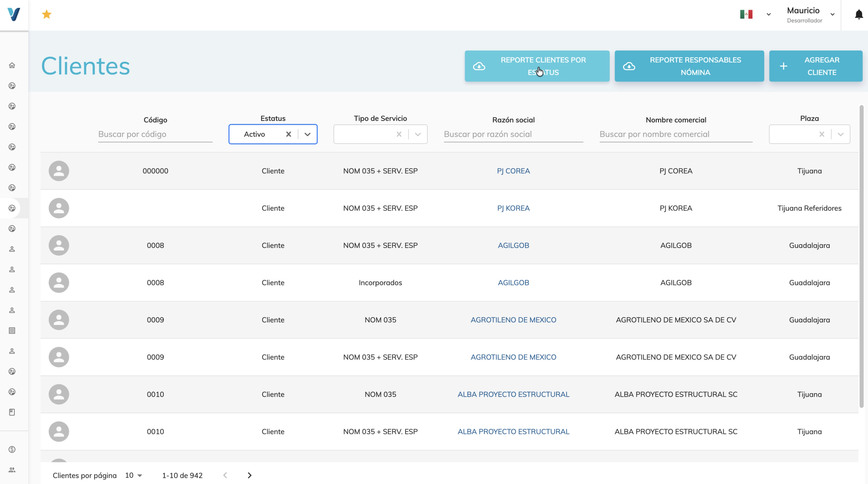Go to the next page of clients
The image size is (868, 484).
tap(249, 475)
